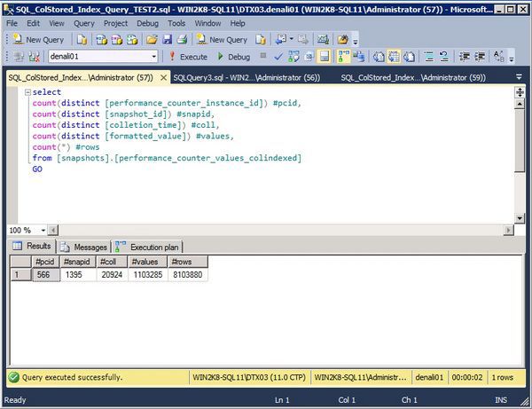Uncomment the selected lines
This screenshot has height=409, width=532.
[444, 57]
